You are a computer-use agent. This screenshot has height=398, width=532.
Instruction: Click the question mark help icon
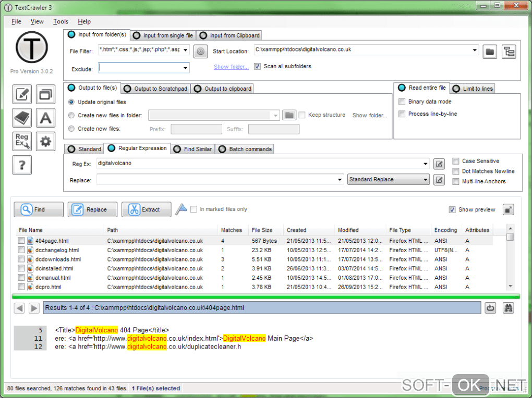[x=22, y=165]
